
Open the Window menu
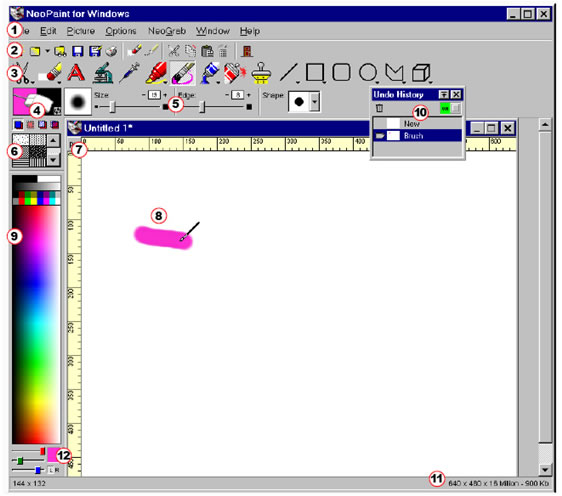click(213, 31)
